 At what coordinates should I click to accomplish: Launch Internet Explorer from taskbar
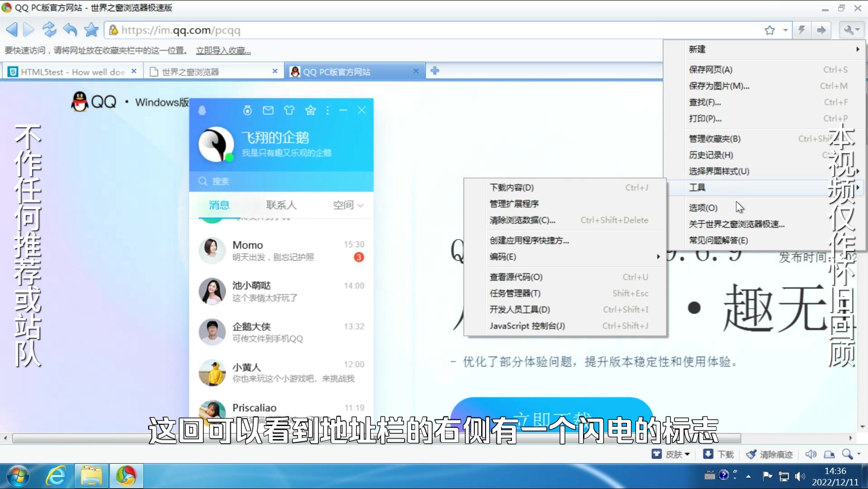pyautogui.click(x=56, y=476)
